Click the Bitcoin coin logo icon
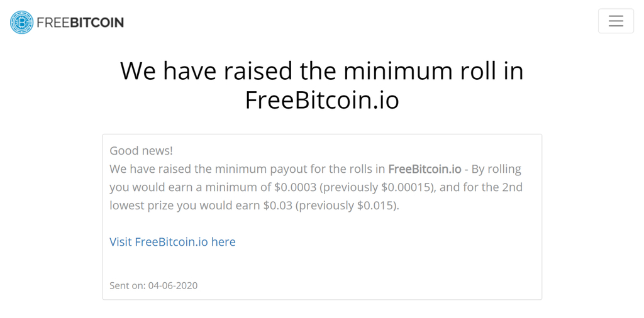Image resolution: width=644 pixels, height=318 pixels. pyautogui.click(x=21, y=22)
